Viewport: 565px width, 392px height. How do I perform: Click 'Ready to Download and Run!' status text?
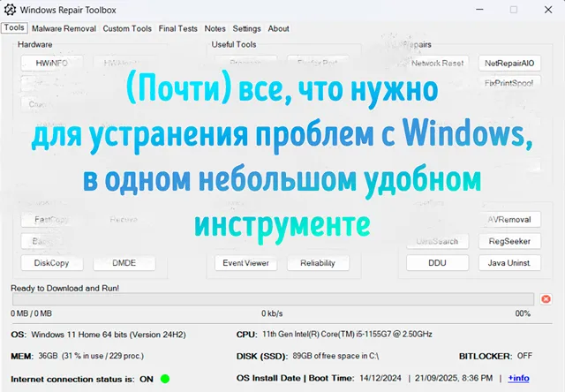pos(64,288)
